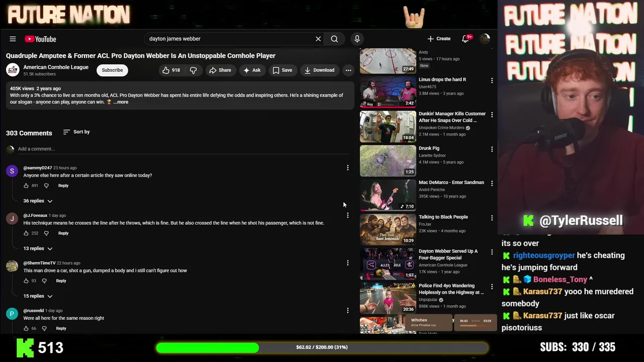The height and width of the screenshot is (362, 644).
Task: Dislike the @ShermTimeTV comment
Action: point(44,281)
